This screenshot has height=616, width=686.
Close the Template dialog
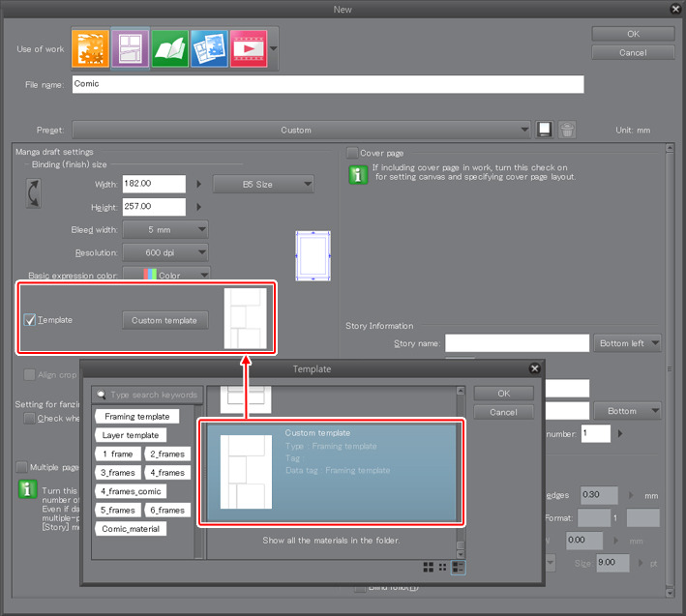[535, 368]
